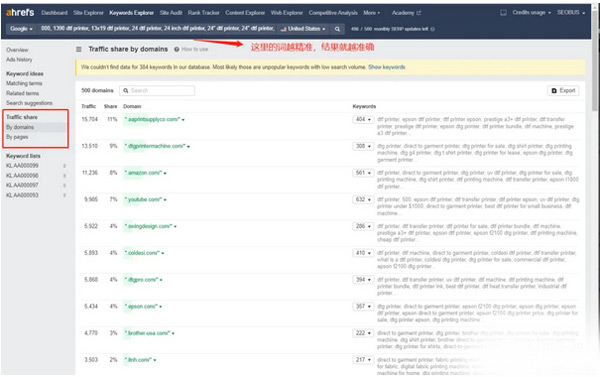The width and height of the screenshot is (600, 377).
Task: Click the coldesi.com domain link
Action: click(142, 253)
